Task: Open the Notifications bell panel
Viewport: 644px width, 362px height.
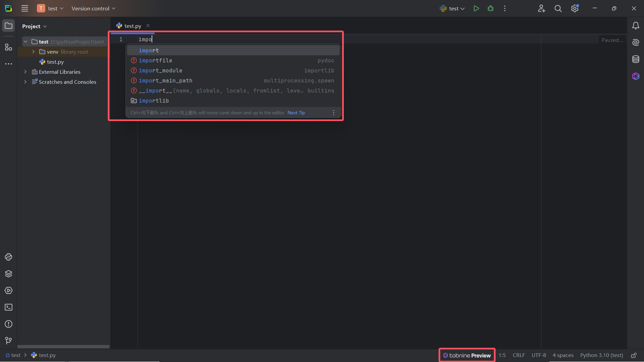Action: [636, 26]
